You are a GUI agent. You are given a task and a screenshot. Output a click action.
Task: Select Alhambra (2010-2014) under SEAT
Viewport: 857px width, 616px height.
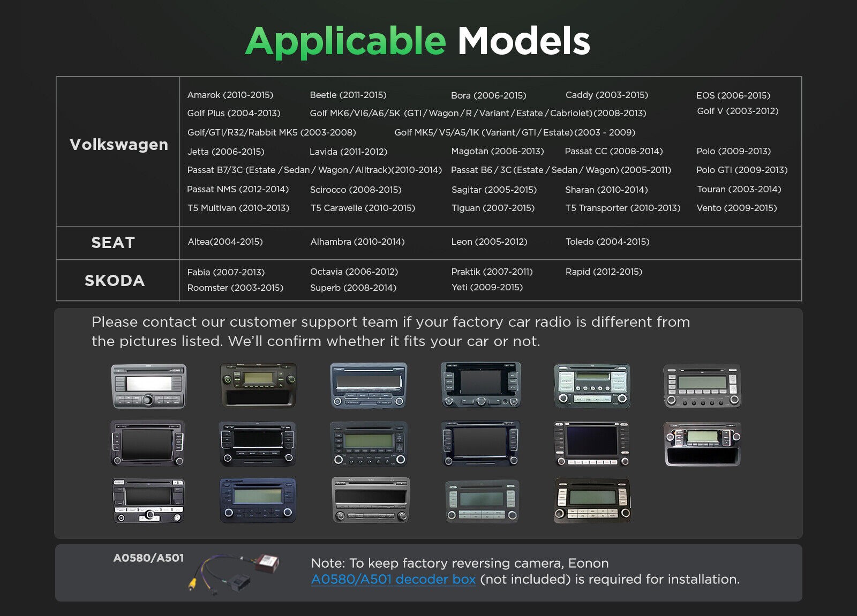[x=357, y=242]
